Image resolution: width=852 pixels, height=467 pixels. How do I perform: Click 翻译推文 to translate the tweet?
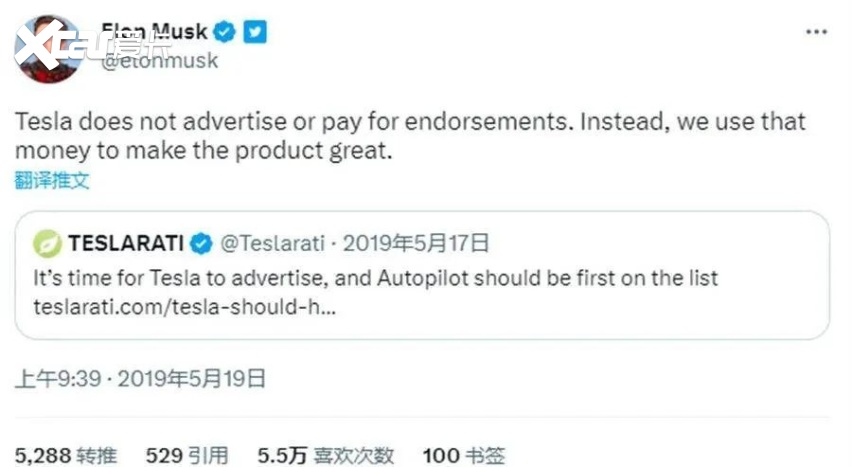(52, 180)
